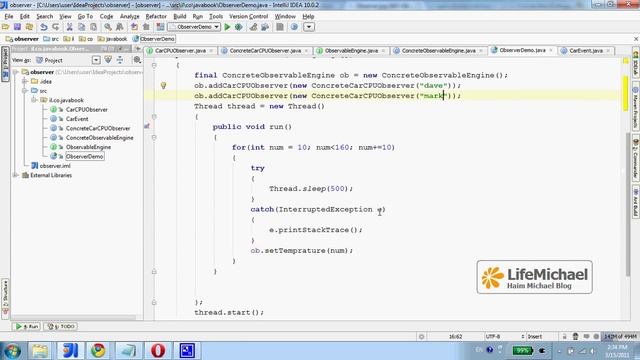Image resolution: width=640 pixels, height=360 pixels.
Task: Open the Refactor menu
Action: tap(156, 16)
